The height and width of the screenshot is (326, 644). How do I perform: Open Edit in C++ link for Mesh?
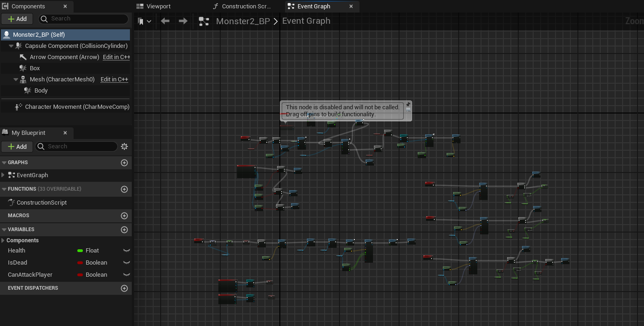[114, 80]
